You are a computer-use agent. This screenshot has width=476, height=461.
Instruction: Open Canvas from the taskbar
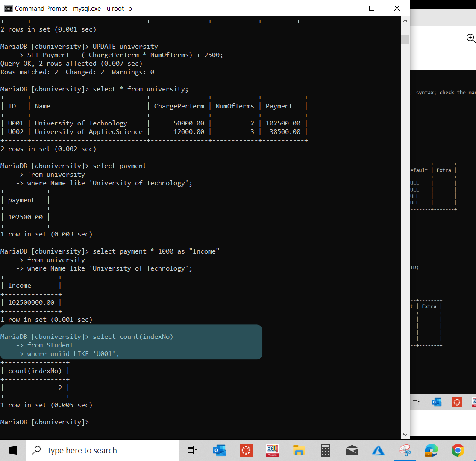246,450
